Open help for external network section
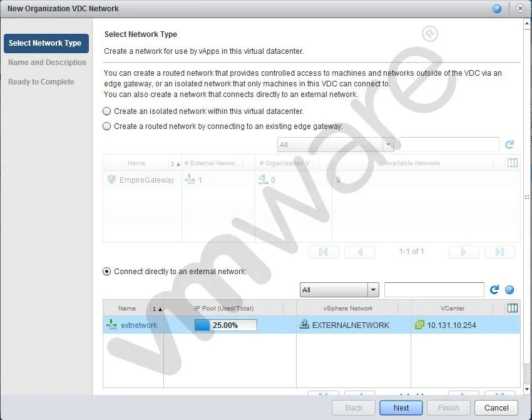Image resolution: width=532 pixels, height=420 pixels. coord(509,290)
